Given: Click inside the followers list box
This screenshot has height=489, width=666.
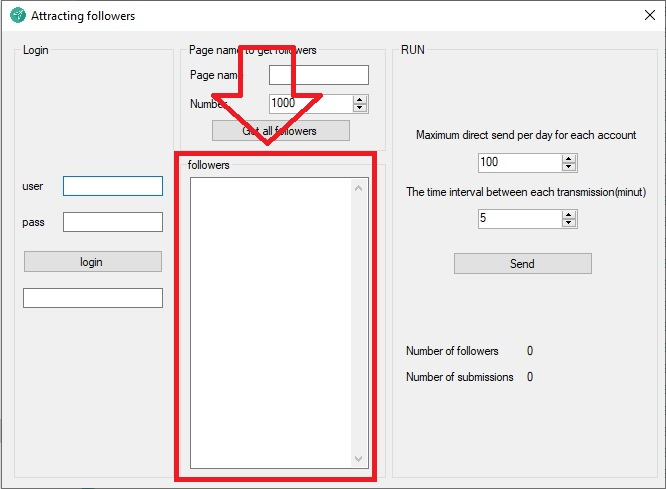Looking at the screenshot, I should (x=270, y=322).
